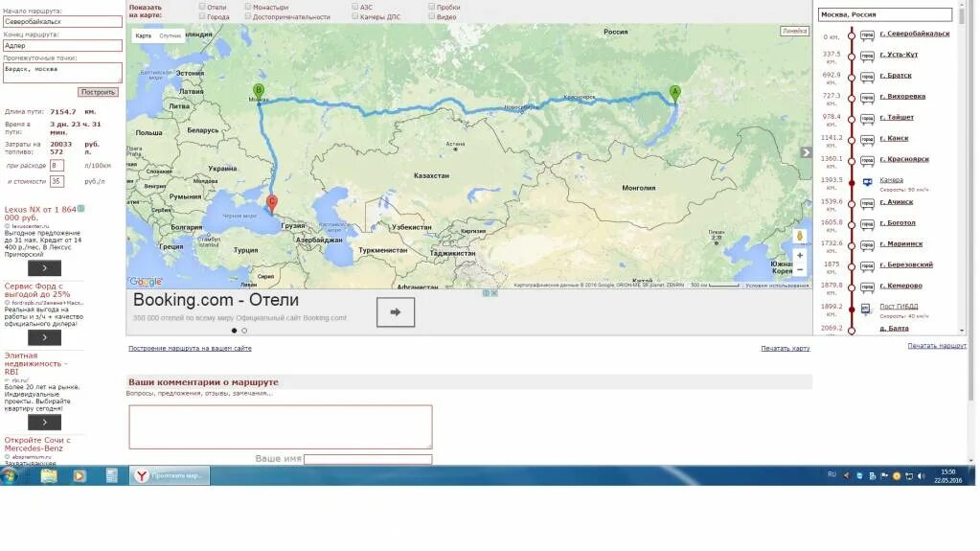
Task: Click arrow button under Элитная недвижимость ad
Action: pos(44,423)
